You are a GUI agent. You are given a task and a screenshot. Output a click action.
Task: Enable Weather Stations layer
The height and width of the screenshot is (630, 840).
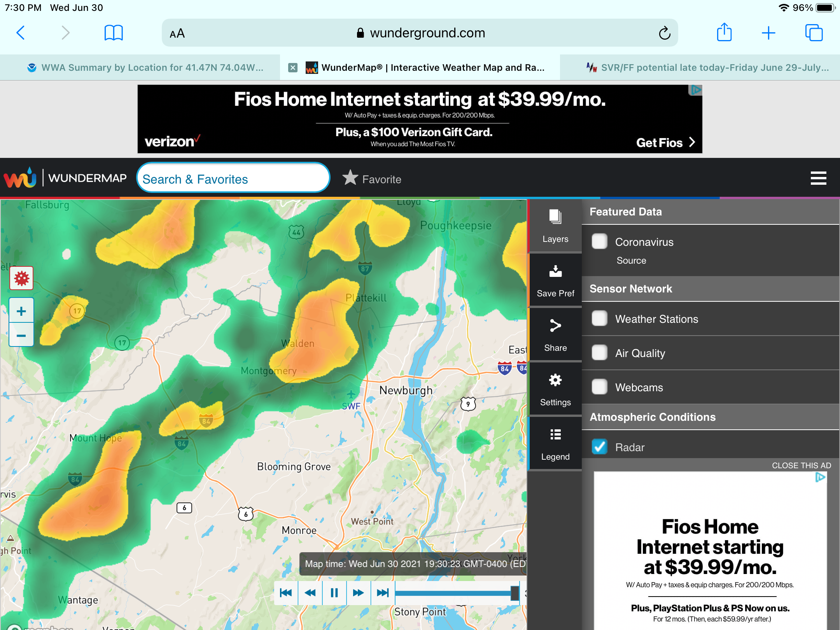point(599,318)
